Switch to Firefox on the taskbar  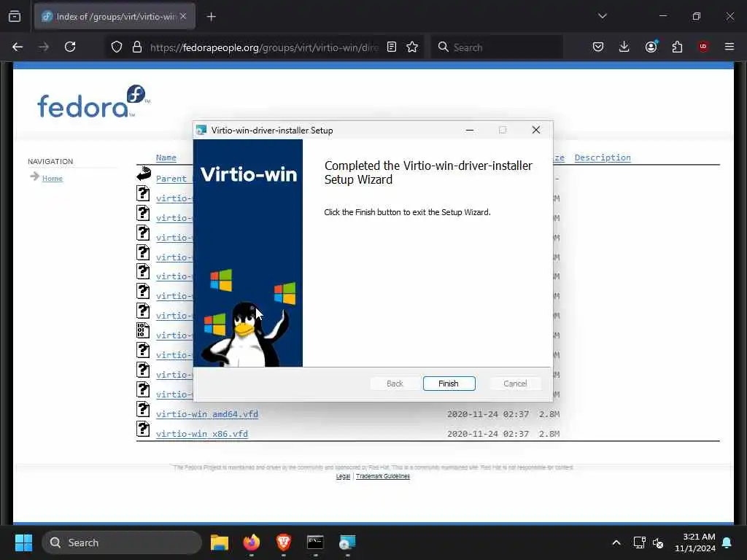pyautogui.click(x=252, y=542)
